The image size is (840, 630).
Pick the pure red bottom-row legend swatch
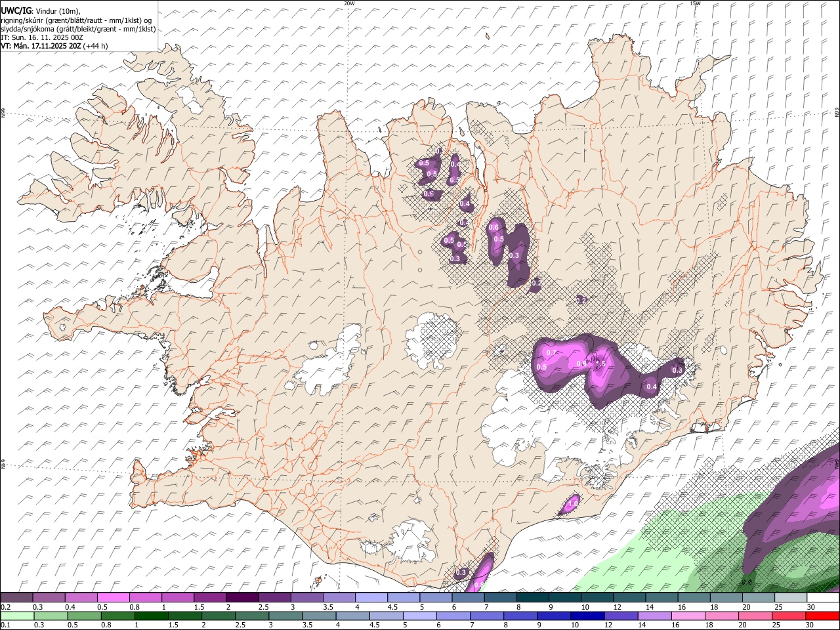point(823,616)
